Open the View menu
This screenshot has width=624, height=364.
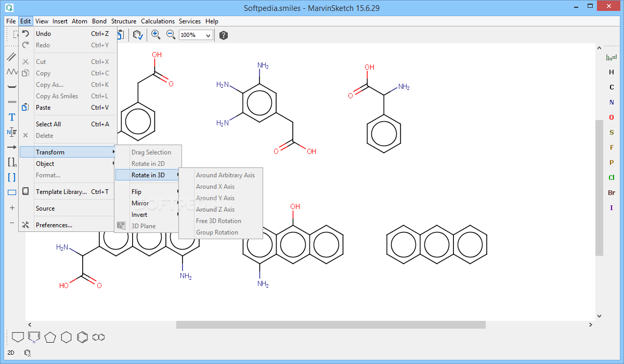[x=42, y=21]
